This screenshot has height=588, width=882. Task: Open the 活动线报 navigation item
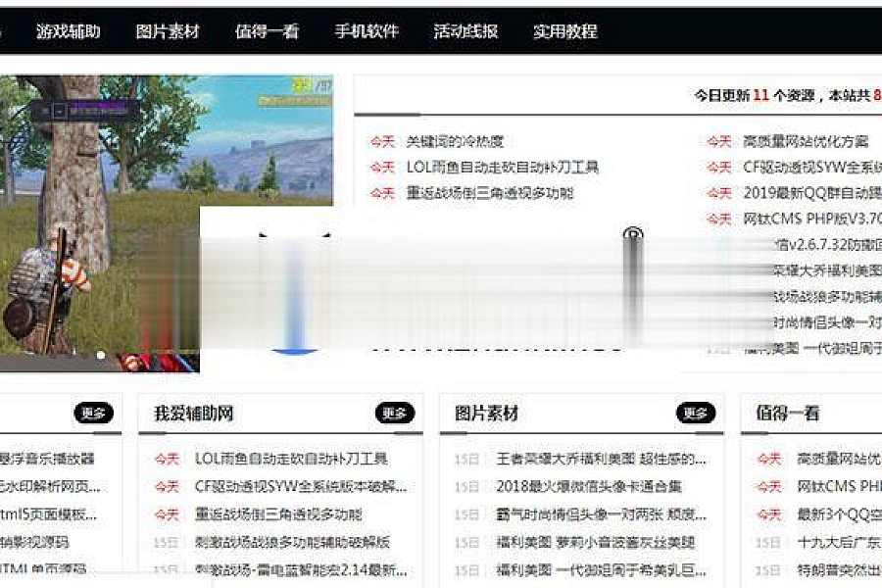tap(465, 31)
